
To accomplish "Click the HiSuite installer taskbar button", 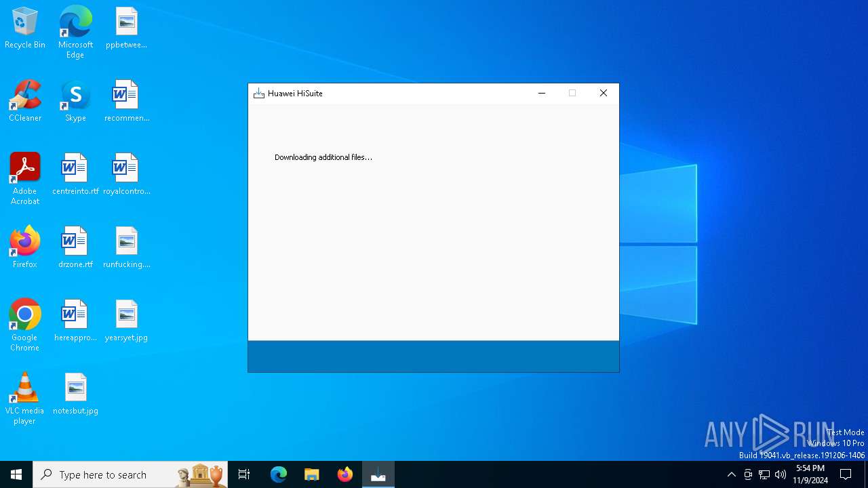I will click(378, 474).
